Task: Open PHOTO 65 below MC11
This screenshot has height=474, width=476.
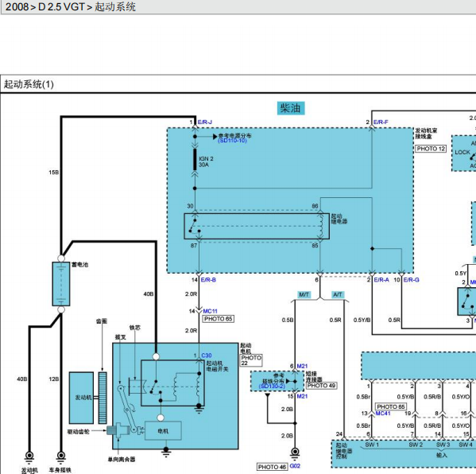Action: pyautogui.click(x=218, y=319)
